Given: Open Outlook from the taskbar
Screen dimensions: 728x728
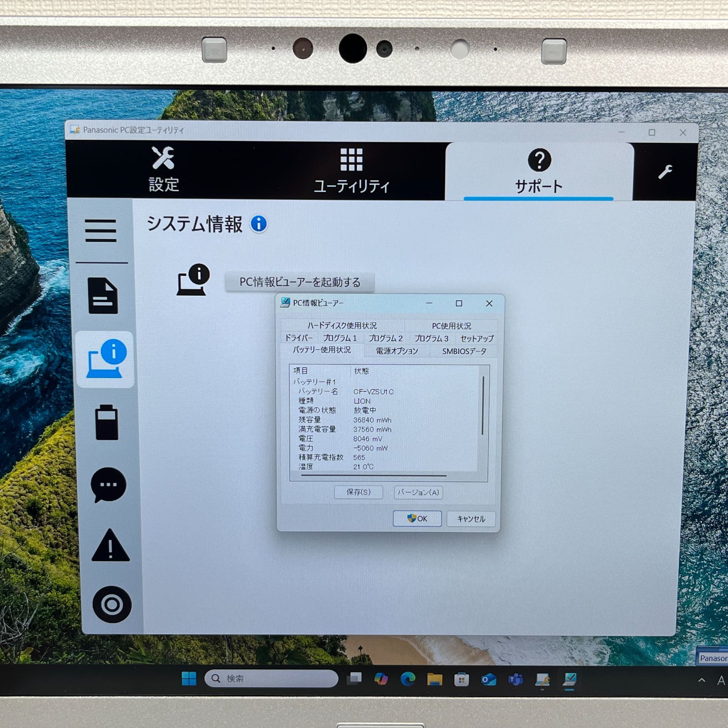Looking at the screenshot, I should (x=489, y=680).
